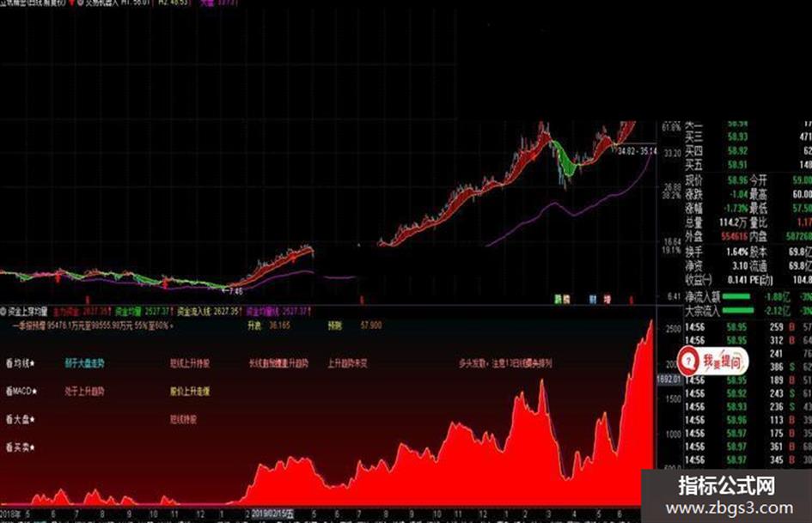Click the cyan 弱于大盘走势 text
This screenshot has height=523, width=812.
coord(84,363)
